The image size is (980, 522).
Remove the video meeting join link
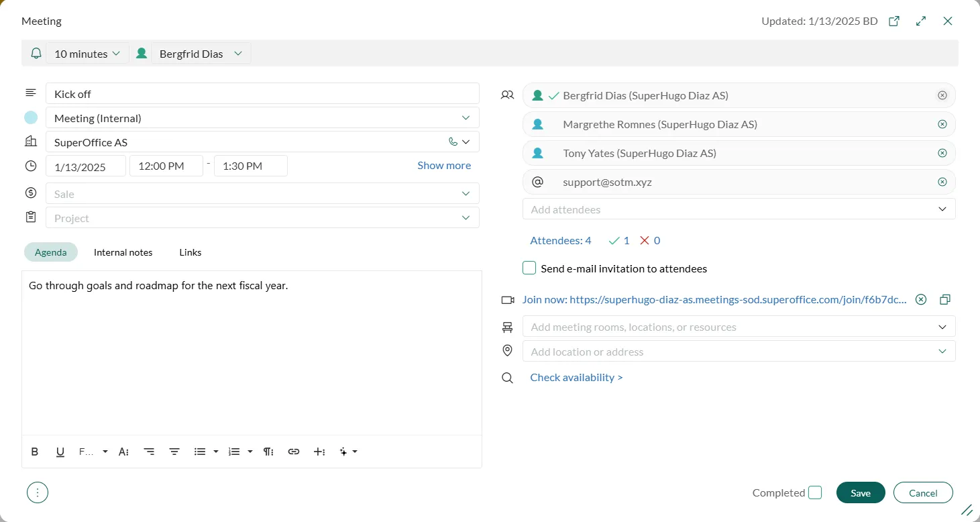921,300
